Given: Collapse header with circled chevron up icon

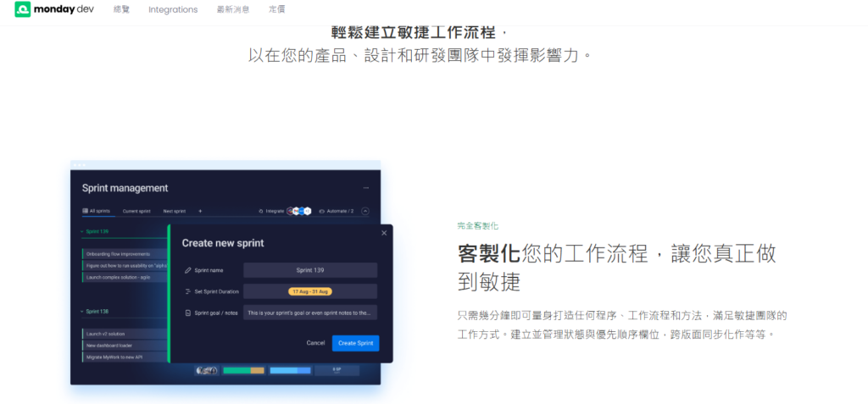Looking at the screenshot, I should click(365, 211).
